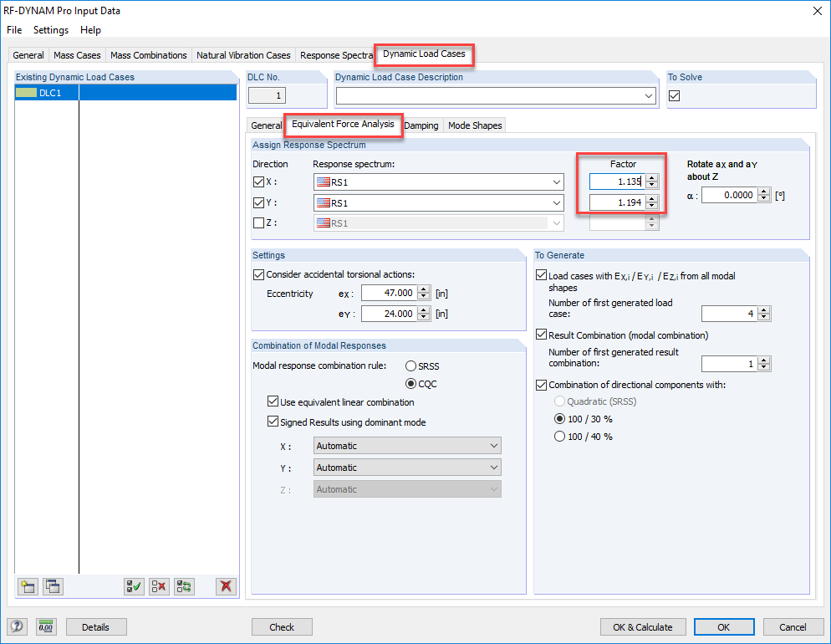Click the eX eccentricity field 47.000
The height and width of the screenshot is (644, 831).
click(x=390, y=293)
